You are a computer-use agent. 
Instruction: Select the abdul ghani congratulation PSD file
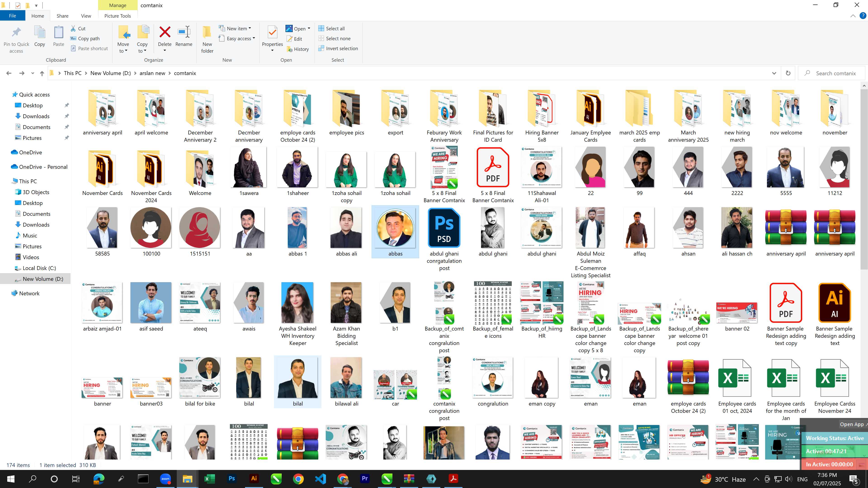click(x=444, y=239)
